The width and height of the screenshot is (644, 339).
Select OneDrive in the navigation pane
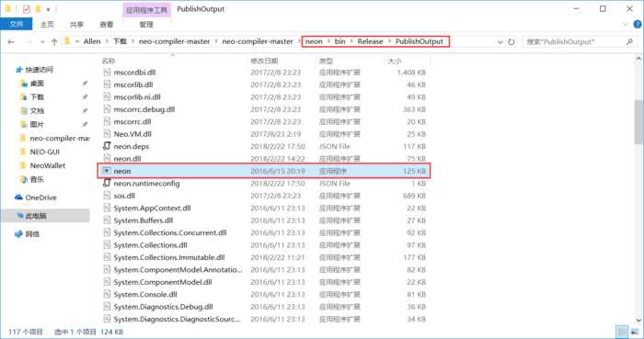coord(40,198)
